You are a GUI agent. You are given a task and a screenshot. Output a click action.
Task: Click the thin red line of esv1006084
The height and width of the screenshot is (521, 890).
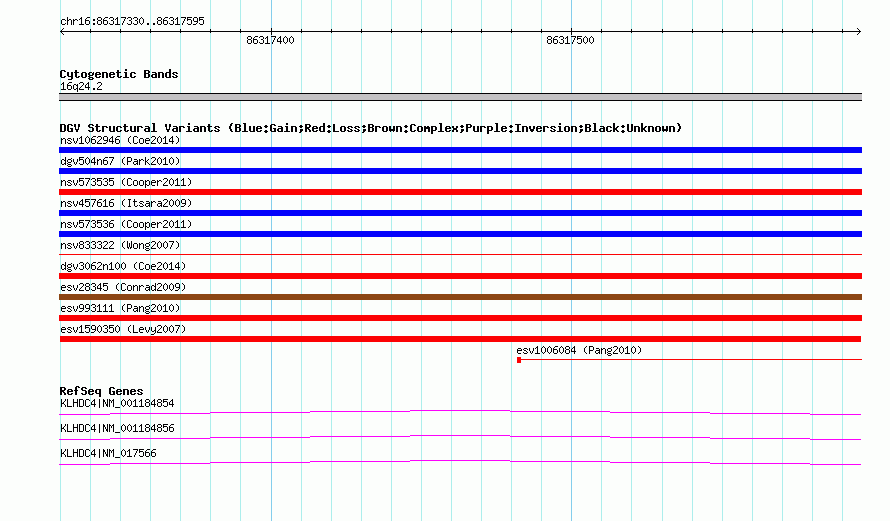[x=691, y=359]
